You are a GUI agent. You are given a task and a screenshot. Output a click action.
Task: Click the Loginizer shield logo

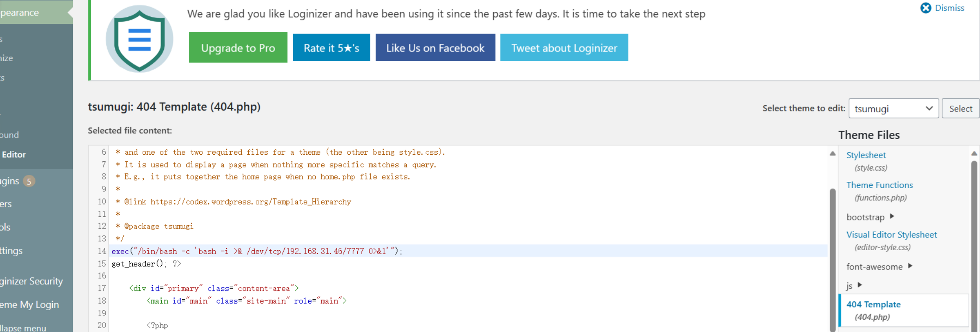[x=139, y=39]
